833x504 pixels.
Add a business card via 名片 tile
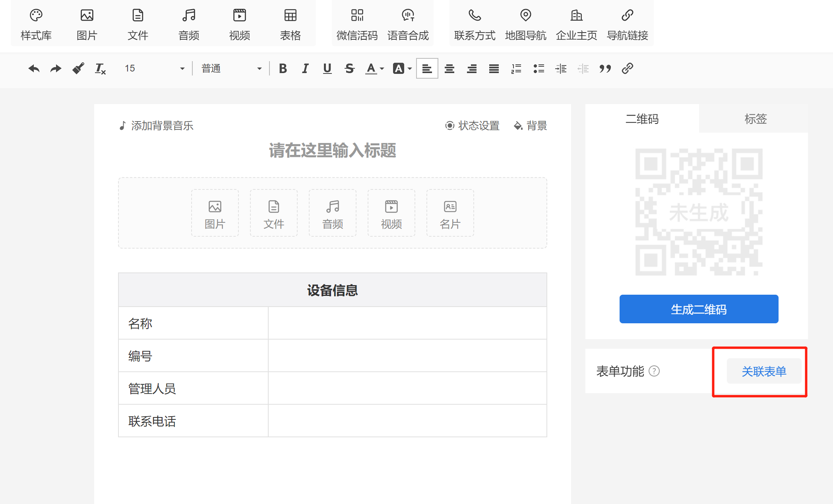pos(450,213)
